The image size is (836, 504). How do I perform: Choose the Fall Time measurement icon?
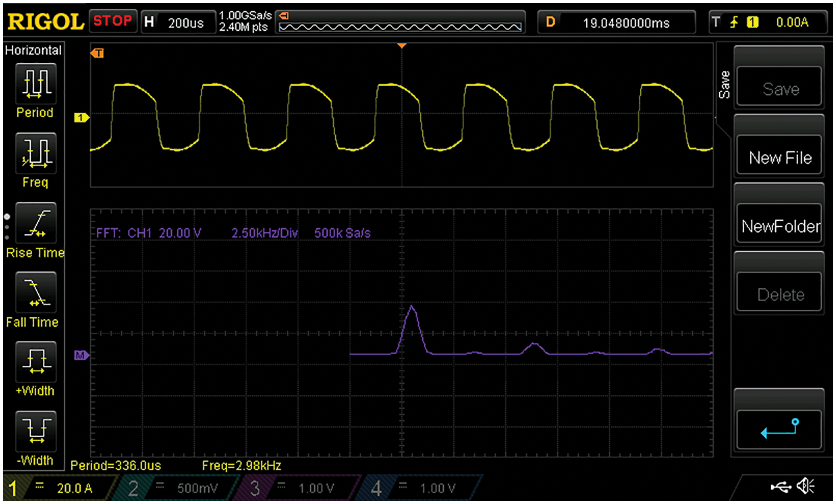pos(36,292)
